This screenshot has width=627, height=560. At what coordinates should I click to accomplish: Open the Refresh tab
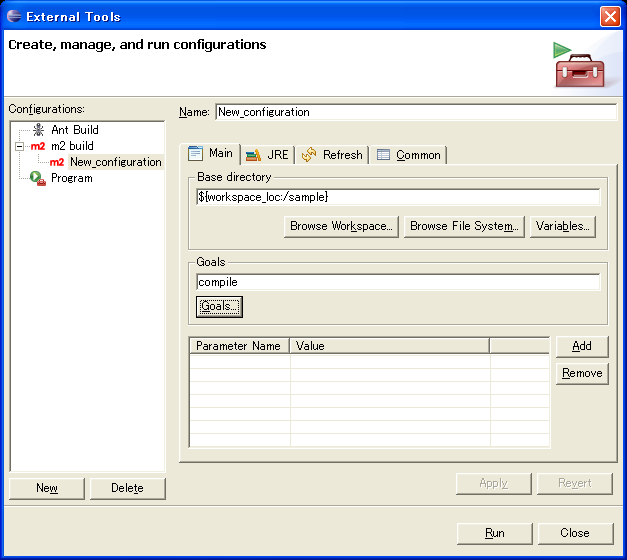332,155
